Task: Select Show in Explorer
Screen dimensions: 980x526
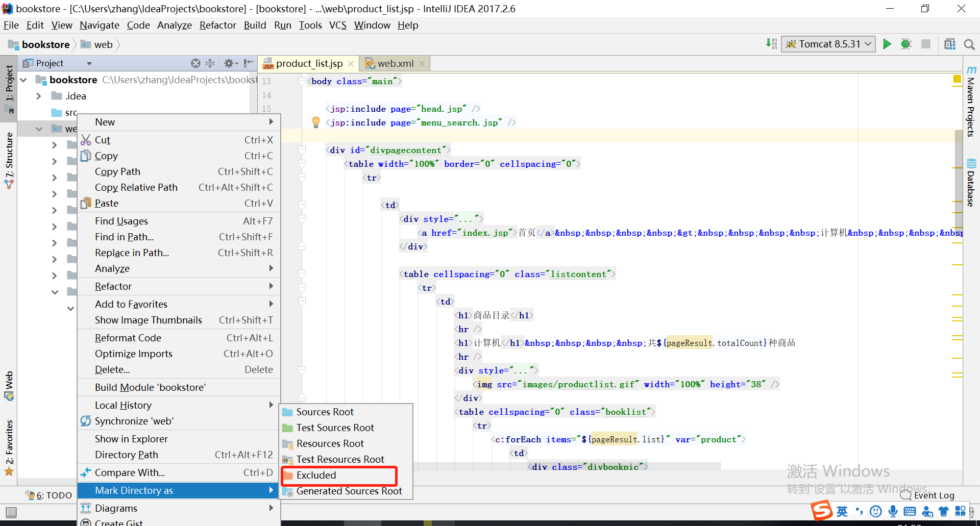Action: coord(179,439)
